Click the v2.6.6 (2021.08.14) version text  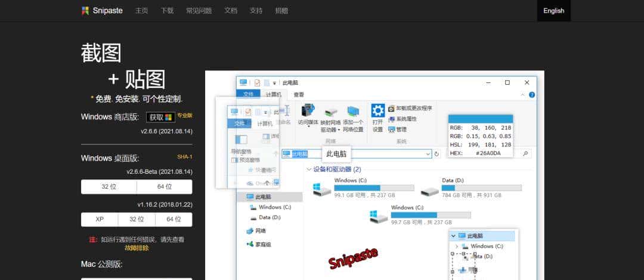166,131
